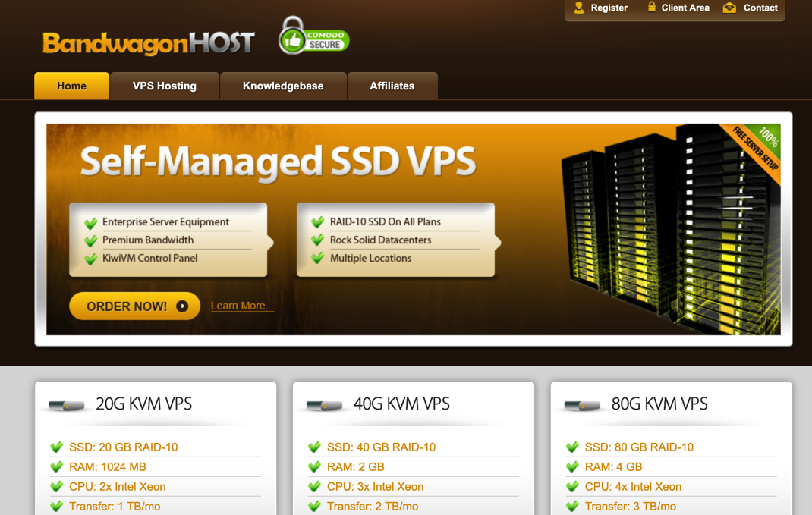Click checkmark beside CPU: 3x Intel Xeon
Viewport: 812px width, 515px height.
(314, 486)
